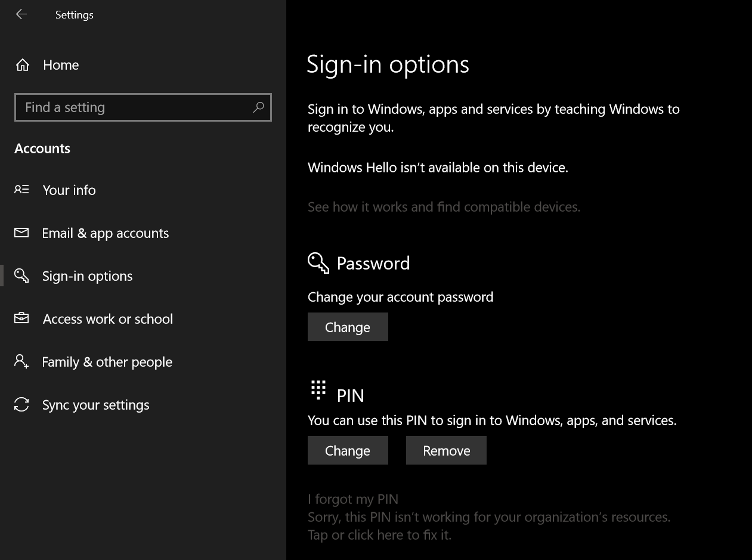Click the large Password key icon
752x560 pixels.
[x=318, y=263]
